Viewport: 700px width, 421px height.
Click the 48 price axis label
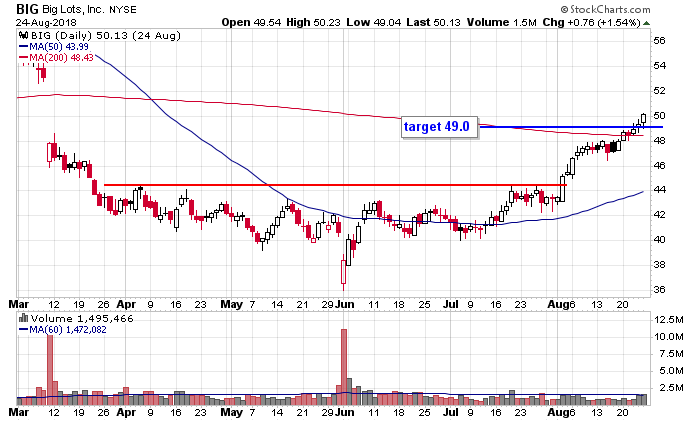[x=659, y=141]
